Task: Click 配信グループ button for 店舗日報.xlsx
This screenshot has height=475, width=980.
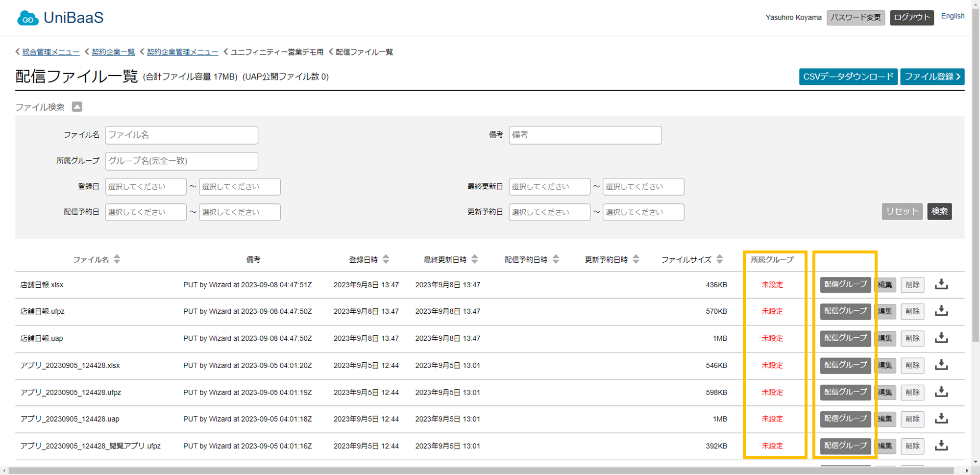Action: point(845,284)
